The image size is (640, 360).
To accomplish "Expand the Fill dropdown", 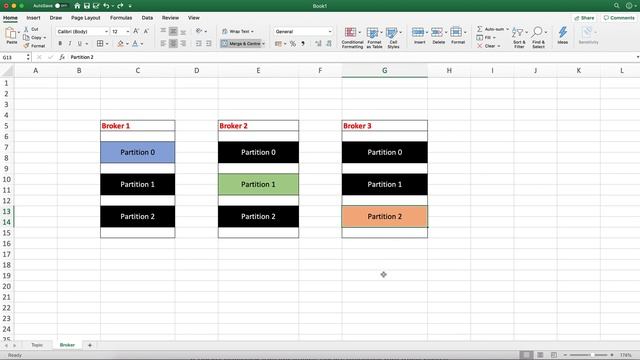I will tap(494, 38).
